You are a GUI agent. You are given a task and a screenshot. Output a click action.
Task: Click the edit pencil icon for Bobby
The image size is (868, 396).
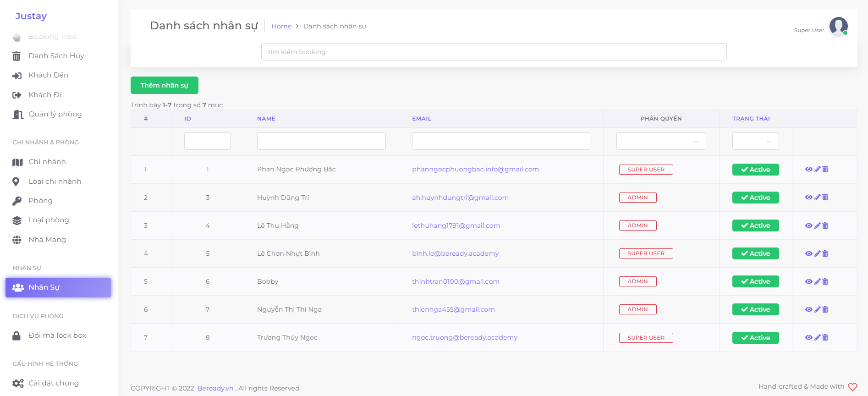click(x=817, y=281)
